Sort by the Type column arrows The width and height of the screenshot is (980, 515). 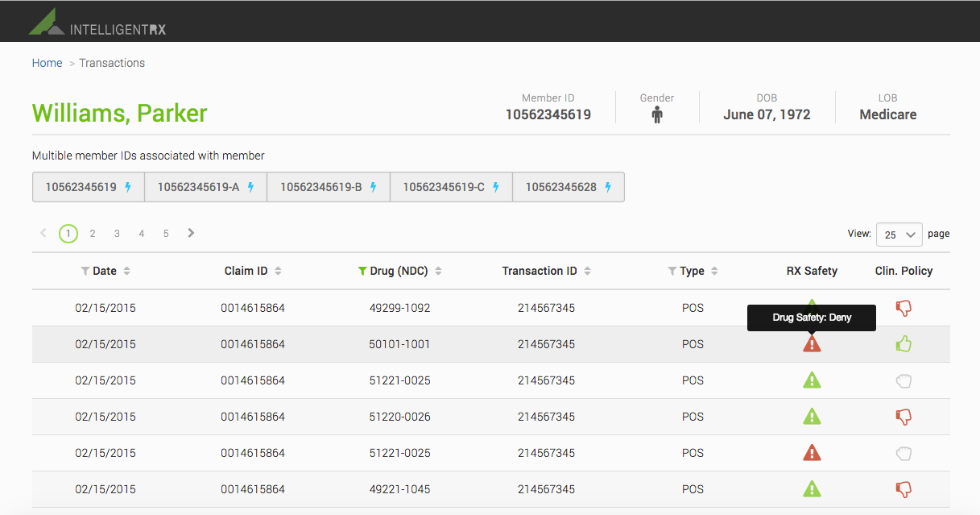[x=714, y=272]
